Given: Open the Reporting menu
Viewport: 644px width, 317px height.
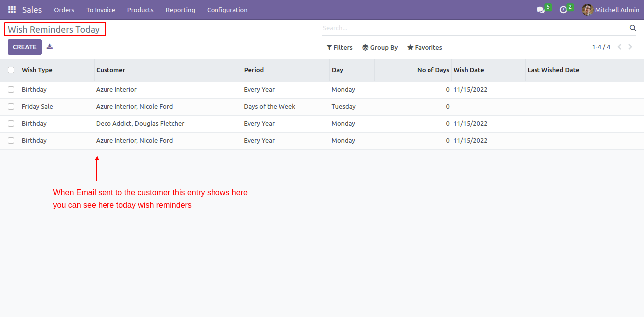Looking at the screenshot, I should [180, 10].
